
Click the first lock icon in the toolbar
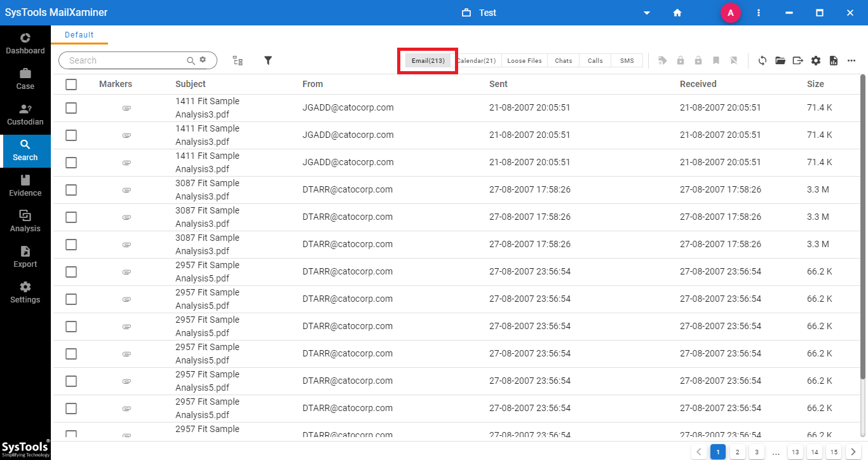[x=681, y=60]
